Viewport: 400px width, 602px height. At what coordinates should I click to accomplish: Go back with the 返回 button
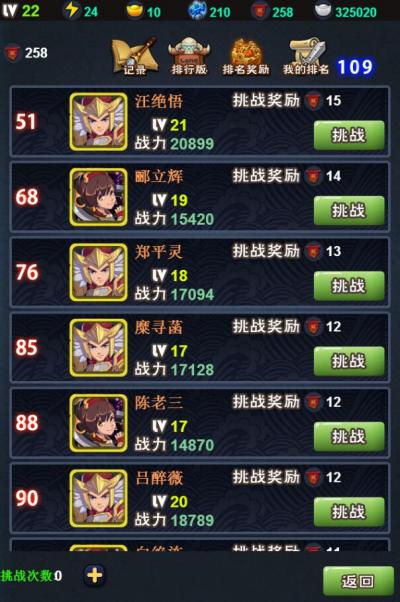(x=358, y=581)
